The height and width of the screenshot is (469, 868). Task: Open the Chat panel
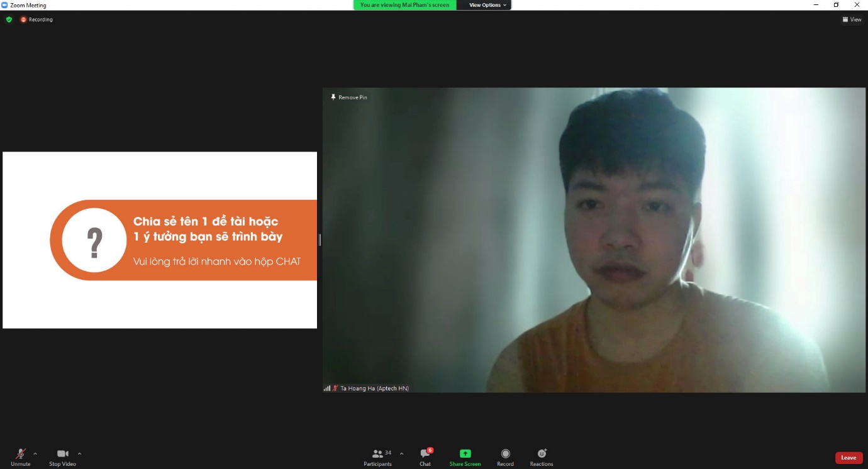pos(425,456)
